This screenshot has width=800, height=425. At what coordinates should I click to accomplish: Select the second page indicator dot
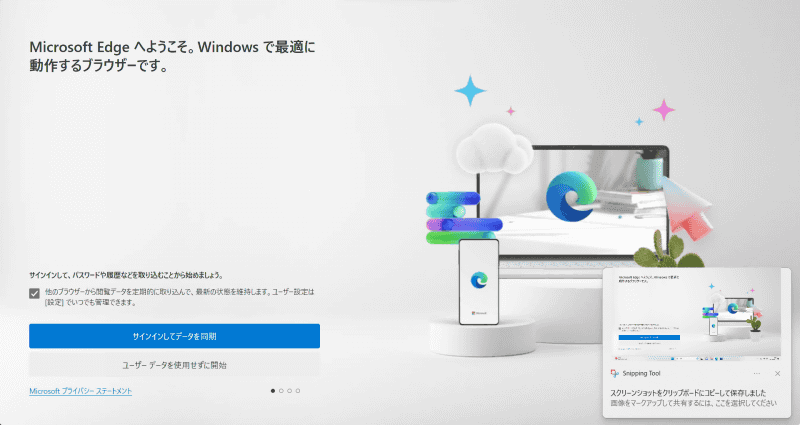tap(281, 391)
